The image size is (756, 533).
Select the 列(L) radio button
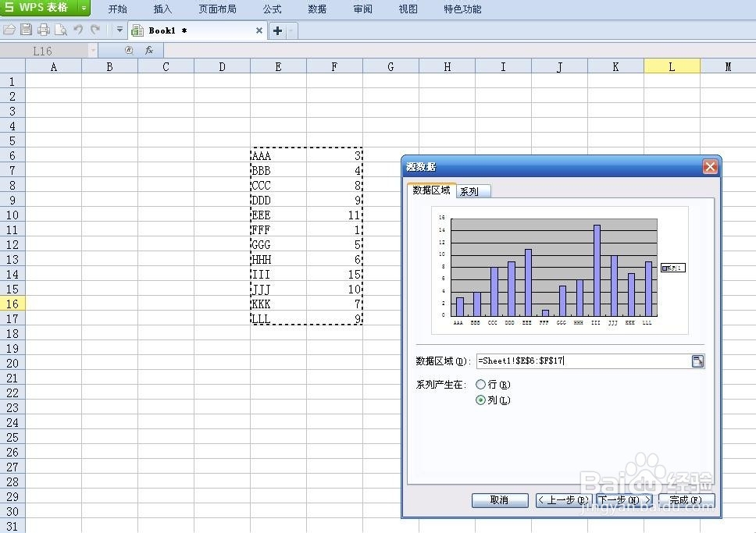tap(480, 400)
